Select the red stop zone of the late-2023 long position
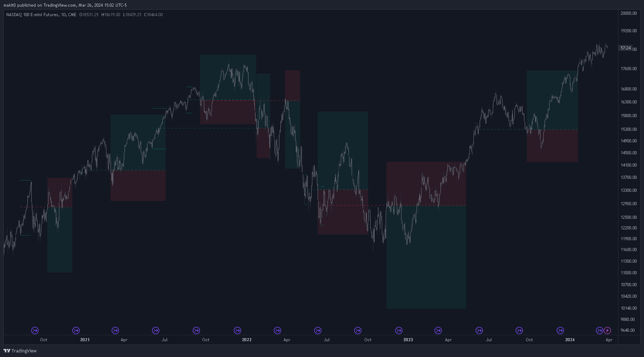Image resolution: width=644 pixels, height=357 pixels. pyautogui.click(x=552, y=146)
